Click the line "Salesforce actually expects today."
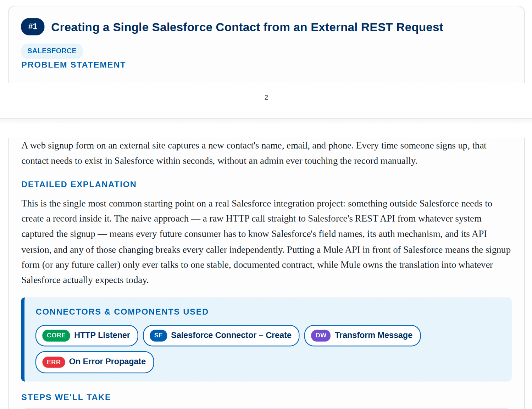Screen dimensions: 532x409 85,280
